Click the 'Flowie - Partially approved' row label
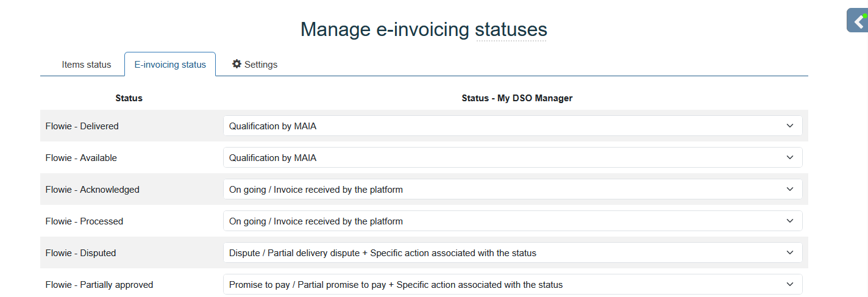This screenshot has width=868, height=297. (x=99, y=285)
